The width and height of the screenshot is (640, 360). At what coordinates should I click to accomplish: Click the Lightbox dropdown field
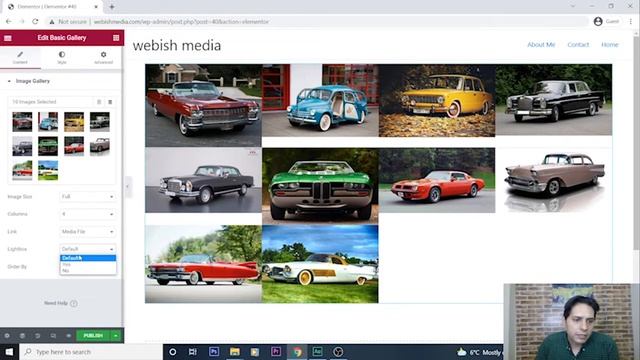(x=88, y=249)
